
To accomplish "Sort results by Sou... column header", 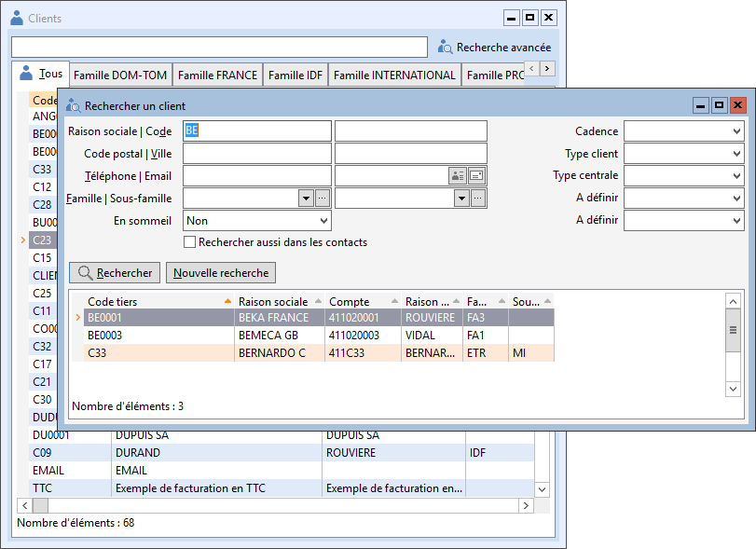I will pyautogui.click(x=531, y=301).
